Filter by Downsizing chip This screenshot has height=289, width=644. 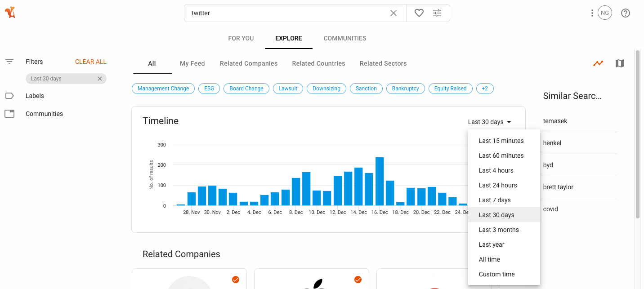click(x=326, y=89)
